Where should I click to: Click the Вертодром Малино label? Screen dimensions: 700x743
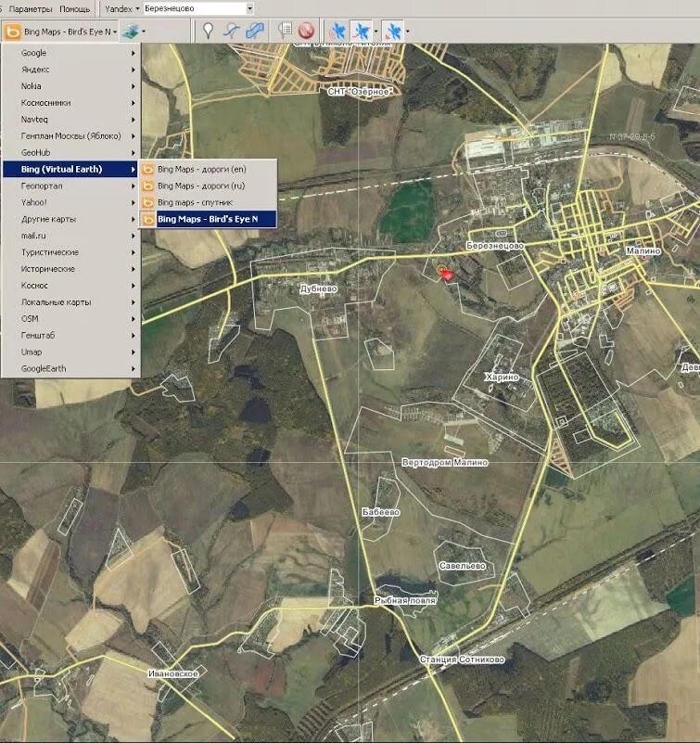(x=445, y=462)
